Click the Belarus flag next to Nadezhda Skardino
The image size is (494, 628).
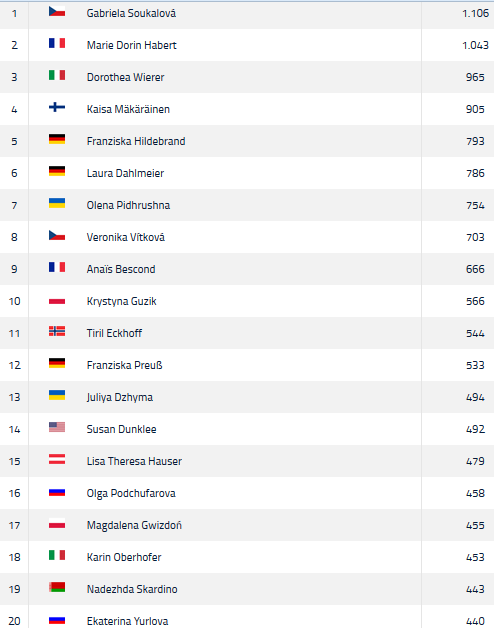point(57,587)
